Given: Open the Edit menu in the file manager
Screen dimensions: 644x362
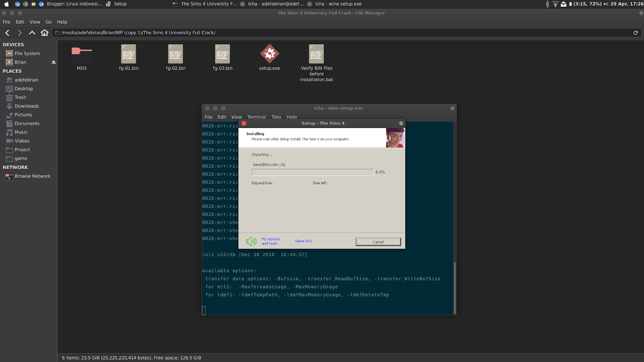Looking at the screenshot, I should click(x=19, y=22).
